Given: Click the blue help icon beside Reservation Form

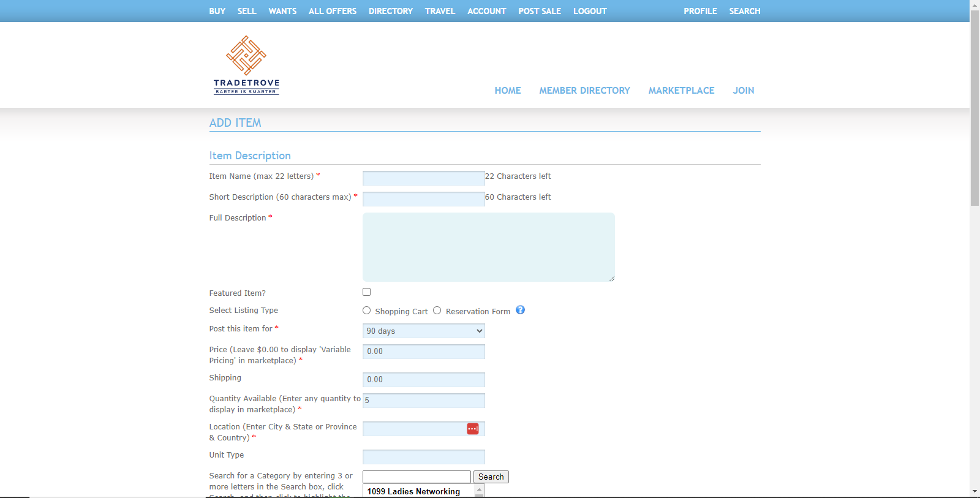Looking at the screenshot, I should point(520,310).
